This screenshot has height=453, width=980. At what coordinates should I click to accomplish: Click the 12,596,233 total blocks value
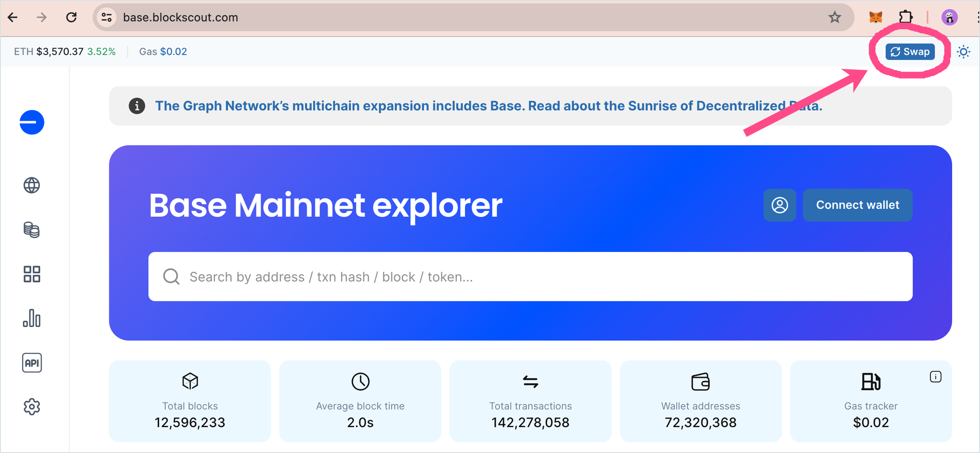(x=190, y=423)
